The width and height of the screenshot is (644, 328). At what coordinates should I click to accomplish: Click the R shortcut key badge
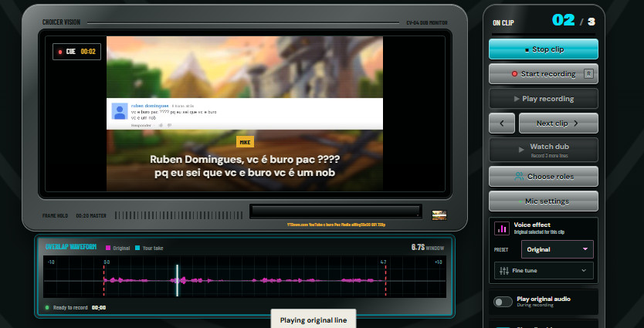(588, 74)
